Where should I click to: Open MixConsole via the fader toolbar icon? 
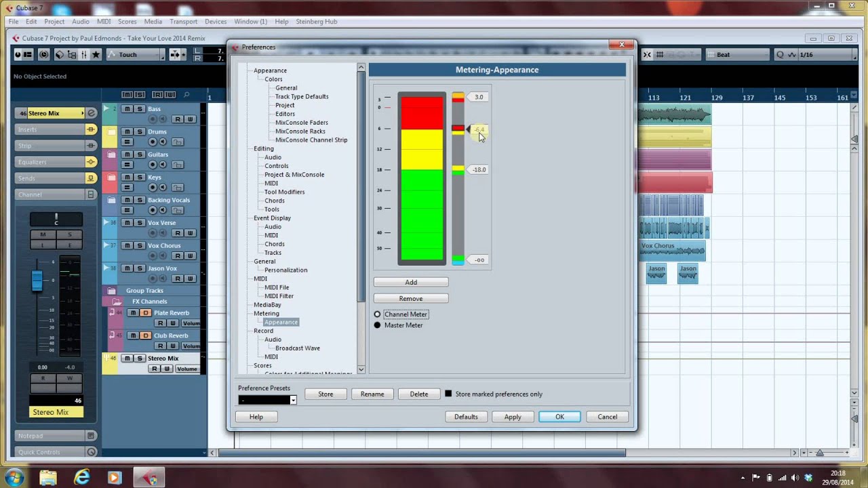click(83, 54)
